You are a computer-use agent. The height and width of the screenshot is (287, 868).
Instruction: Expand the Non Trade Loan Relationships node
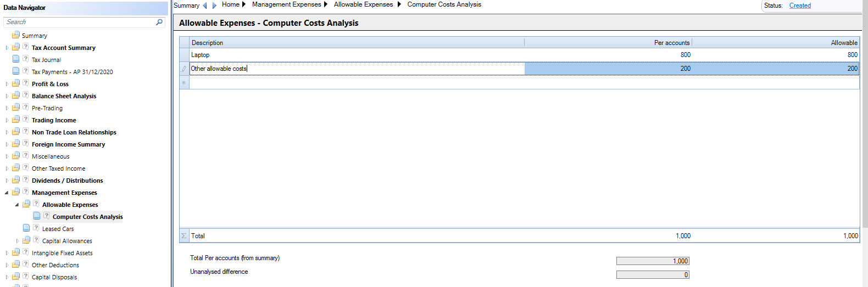(x=7, y=132)
